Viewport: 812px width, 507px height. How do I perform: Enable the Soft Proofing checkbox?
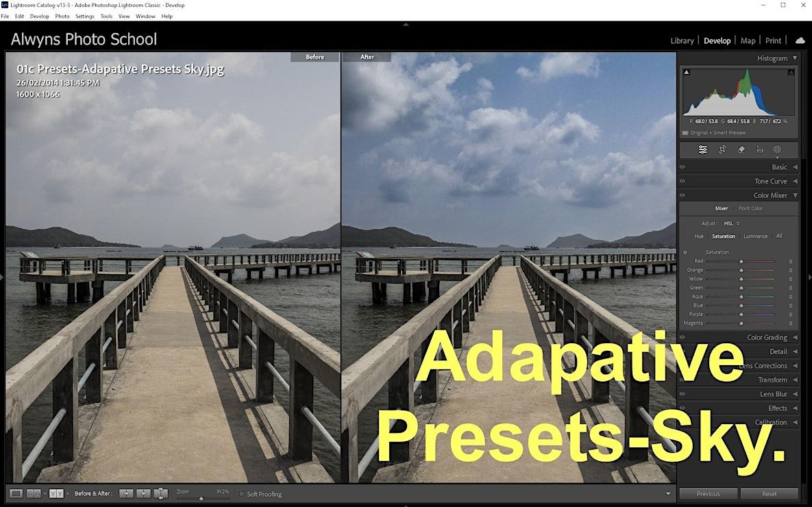point(242,494)
